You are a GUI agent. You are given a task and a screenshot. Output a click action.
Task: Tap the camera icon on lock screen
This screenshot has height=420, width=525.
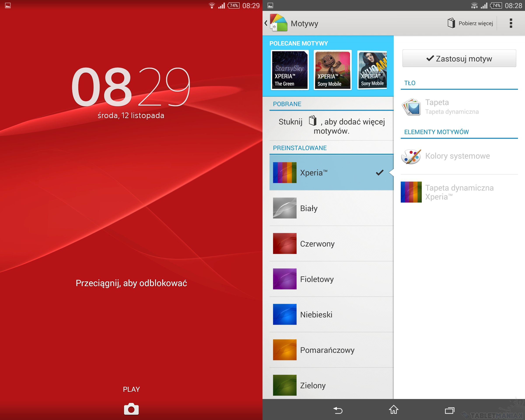click(x=131, y=409)
